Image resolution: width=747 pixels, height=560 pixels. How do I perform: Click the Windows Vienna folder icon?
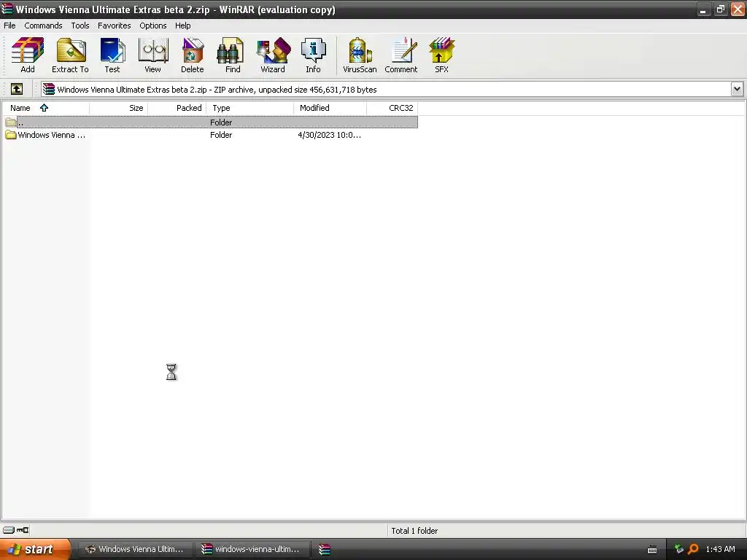point(11,135)
